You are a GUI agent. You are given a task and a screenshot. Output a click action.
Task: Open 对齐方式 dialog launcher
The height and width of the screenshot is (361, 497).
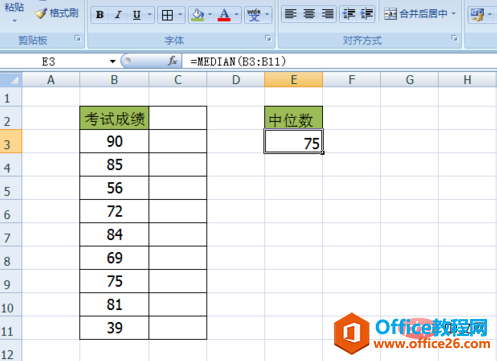pyautogui.click(x=454, y=39)
